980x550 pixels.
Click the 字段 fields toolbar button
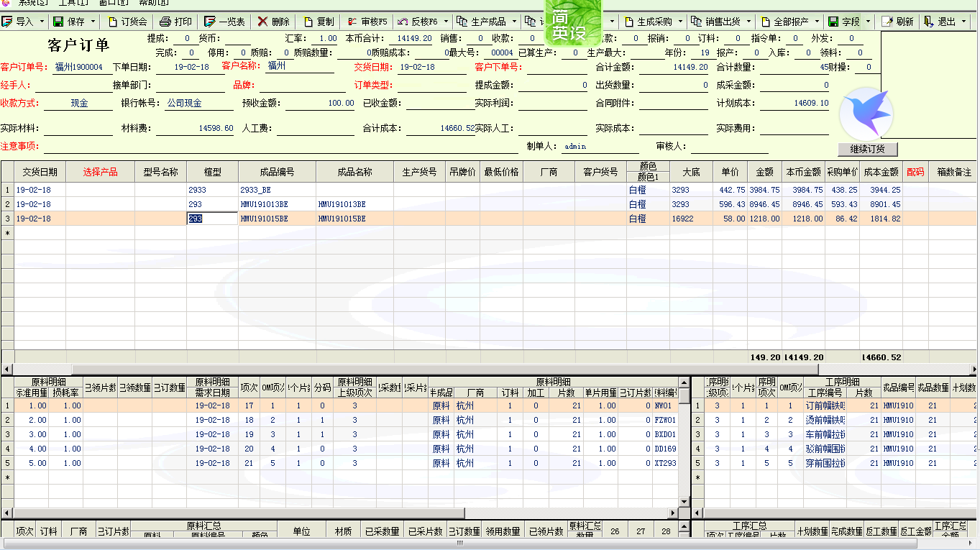[x=843, y=22]
